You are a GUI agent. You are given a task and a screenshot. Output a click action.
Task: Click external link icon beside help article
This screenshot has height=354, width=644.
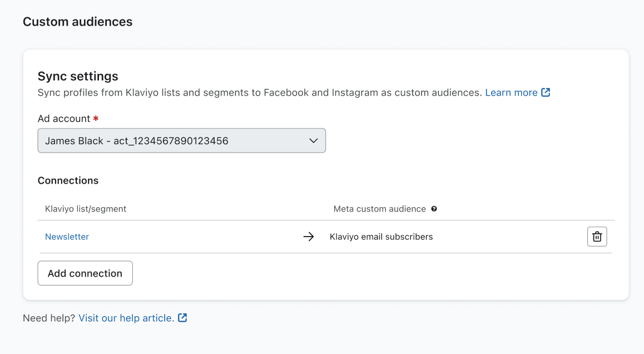182,318
